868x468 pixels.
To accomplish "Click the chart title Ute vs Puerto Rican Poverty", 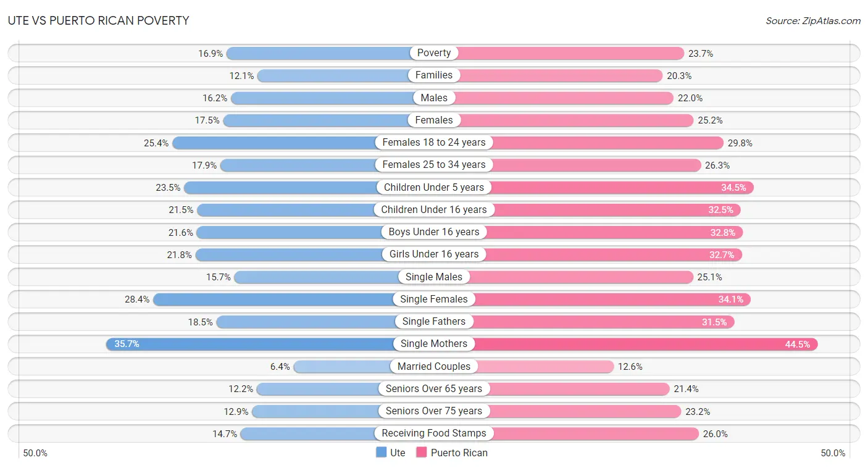I will pyautogui.click(x=98, y=20).
